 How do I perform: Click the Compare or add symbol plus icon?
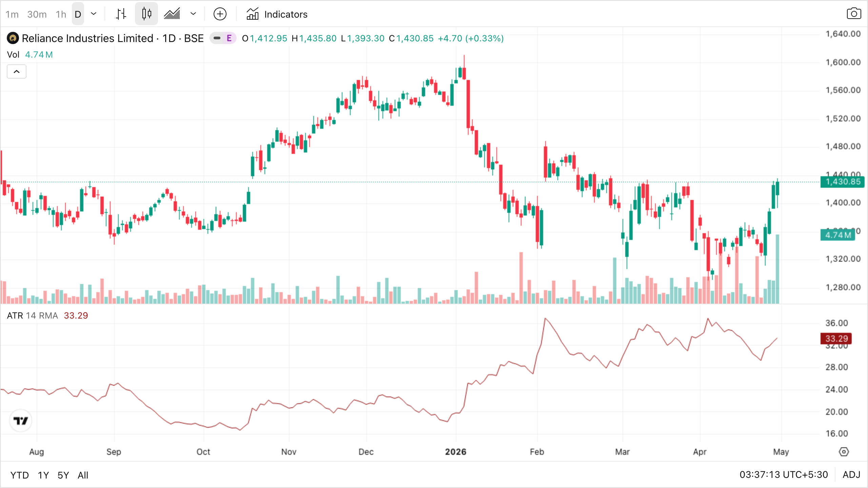(x=220, y=14)
